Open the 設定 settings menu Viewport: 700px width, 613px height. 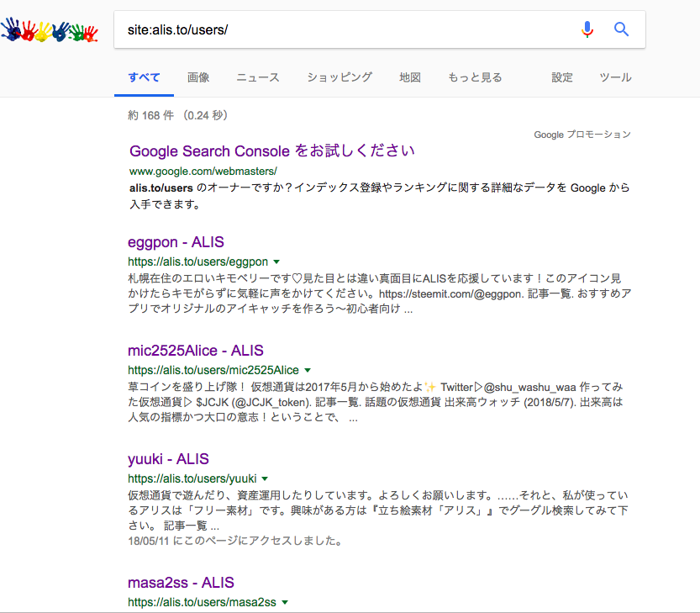[562, 77]
